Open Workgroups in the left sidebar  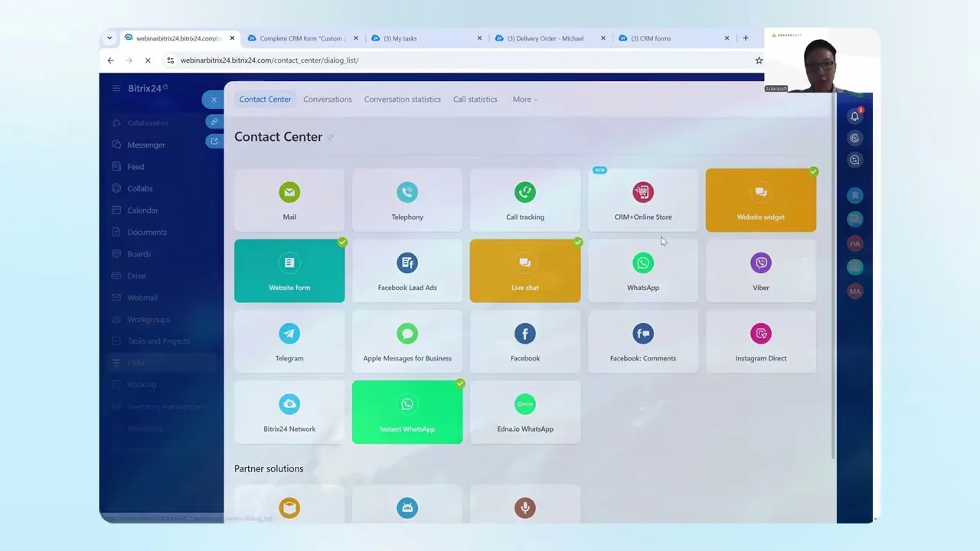point(149,319)
